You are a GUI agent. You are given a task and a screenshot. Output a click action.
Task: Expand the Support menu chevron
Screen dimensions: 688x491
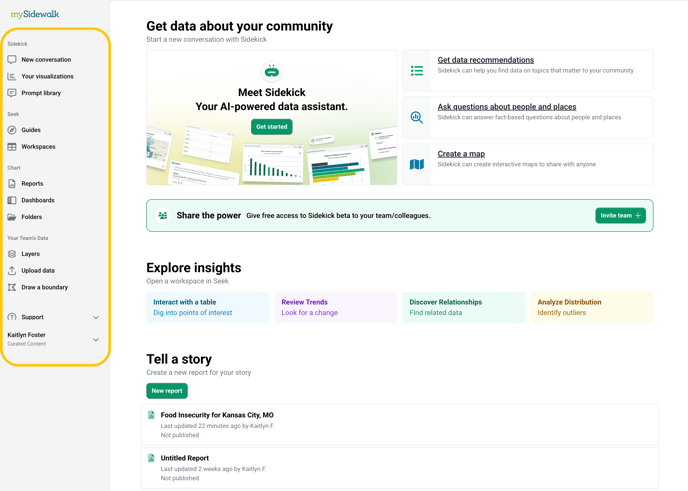(96, 317)
